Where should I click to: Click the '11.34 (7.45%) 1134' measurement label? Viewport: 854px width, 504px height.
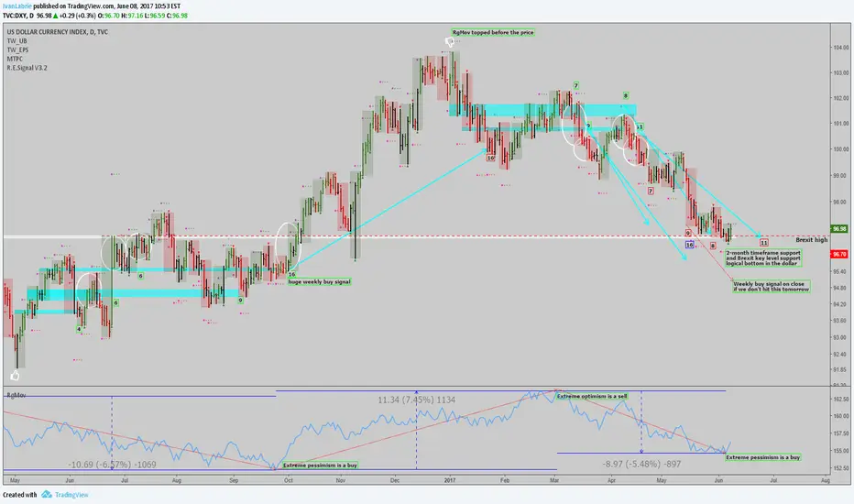[417, 400]
